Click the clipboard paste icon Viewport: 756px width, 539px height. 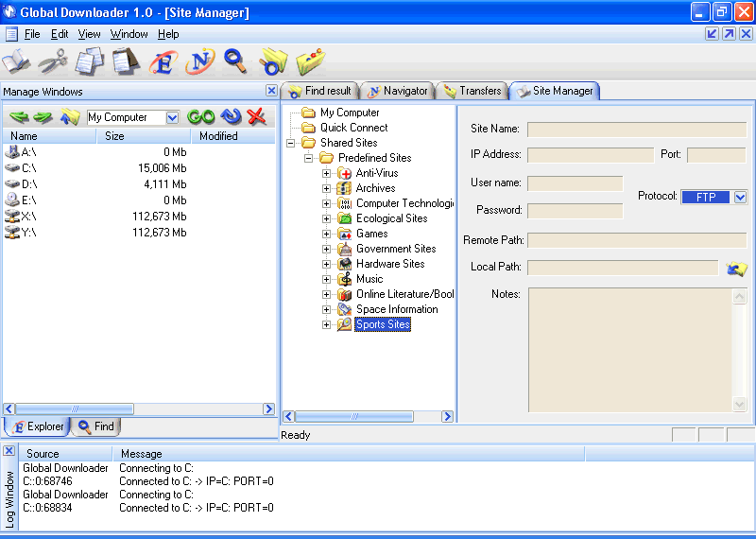[126, 61]
